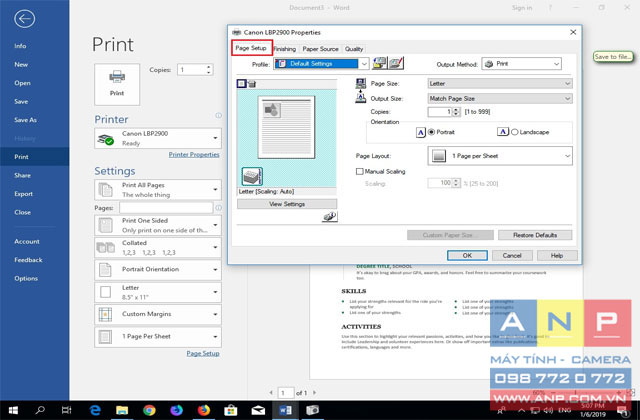Click the Pages input field
This screenshot has width=640, height=420.
pyautogui.click(x=166, y=208)
